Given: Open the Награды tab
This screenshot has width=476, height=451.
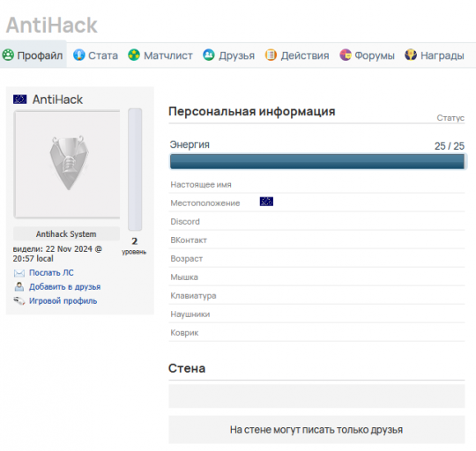Looking at the screenshot, I should pos(435,55).
